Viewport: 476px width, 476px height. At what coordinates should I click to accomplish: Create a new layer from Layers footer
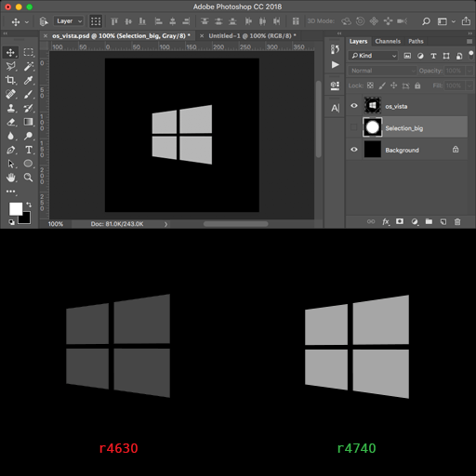(443, 221)
